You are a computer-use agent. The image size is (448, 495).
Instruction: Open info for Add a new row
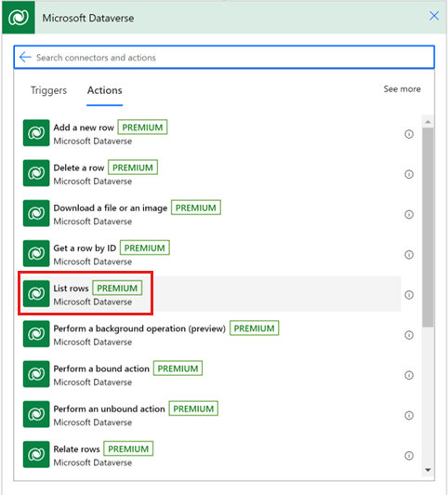(409, 134)
